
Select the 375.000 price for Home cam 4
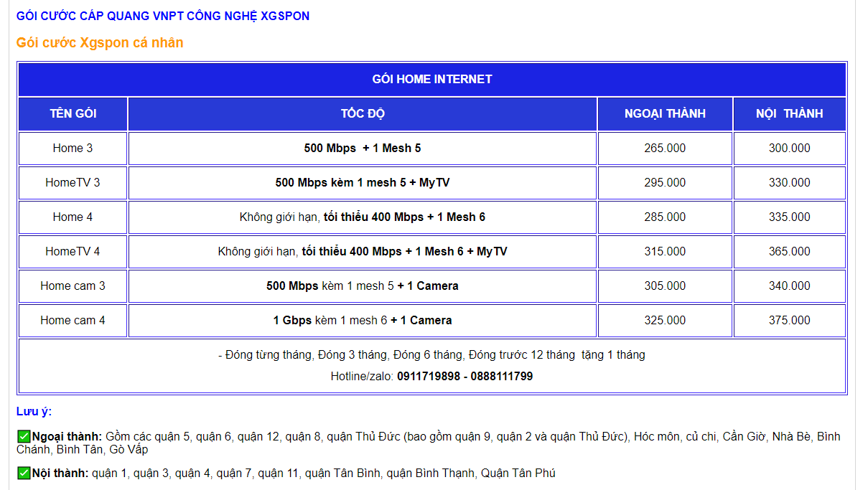click(790, 320)
